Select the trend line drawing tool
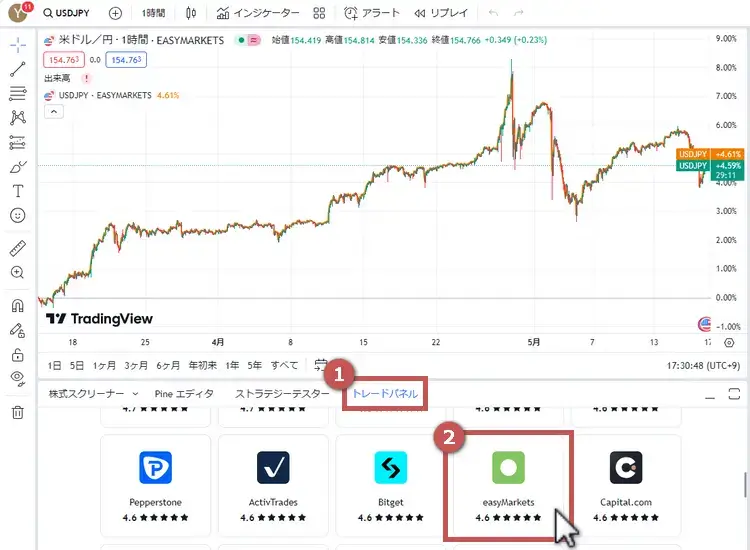Viewport: 750px width, 550px height. click(x=18, y=69)
